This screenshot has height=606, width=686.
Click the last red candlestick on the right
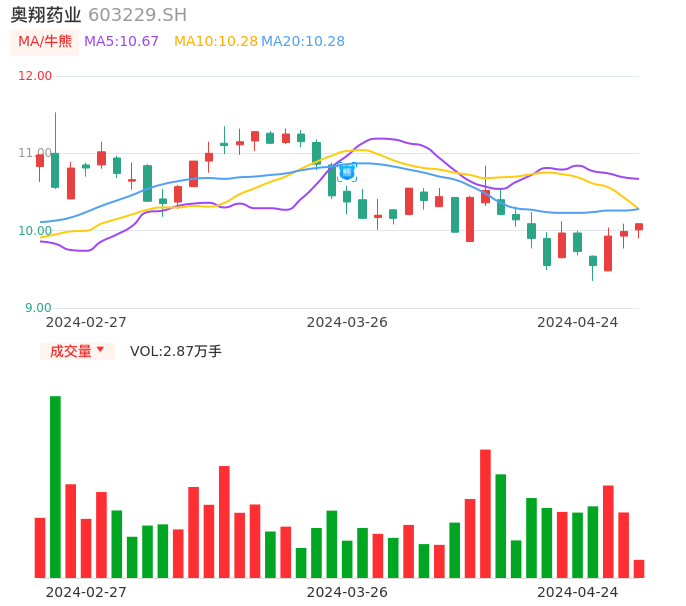(x=639, y=227)
